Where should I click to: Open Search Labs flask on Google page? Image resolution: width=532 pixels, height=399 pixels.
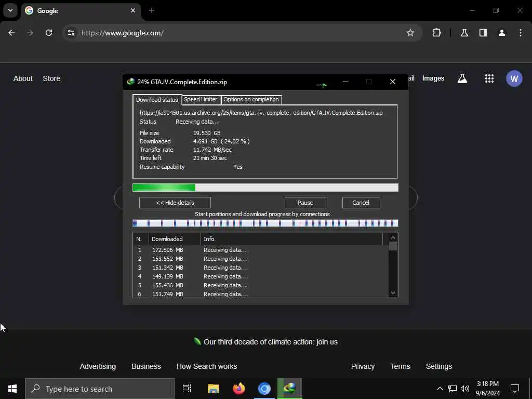click(x=462, y=79)
